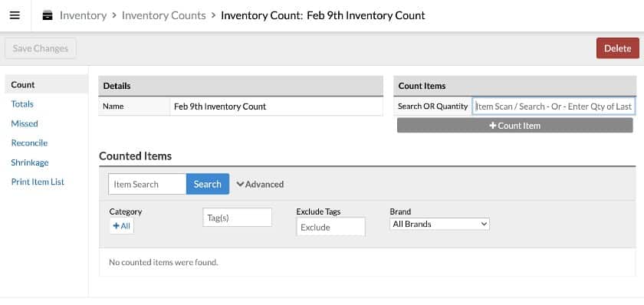The height and width of the screenshot is (305, 644).
Task: Click into the Exclude tags field
Action: coord(330,227)
